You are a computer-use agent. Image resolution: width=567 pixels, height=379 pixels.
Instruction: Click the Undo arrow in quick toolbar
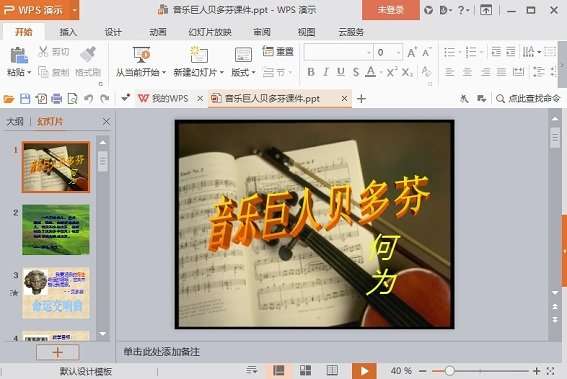click(x=89, y=98)
